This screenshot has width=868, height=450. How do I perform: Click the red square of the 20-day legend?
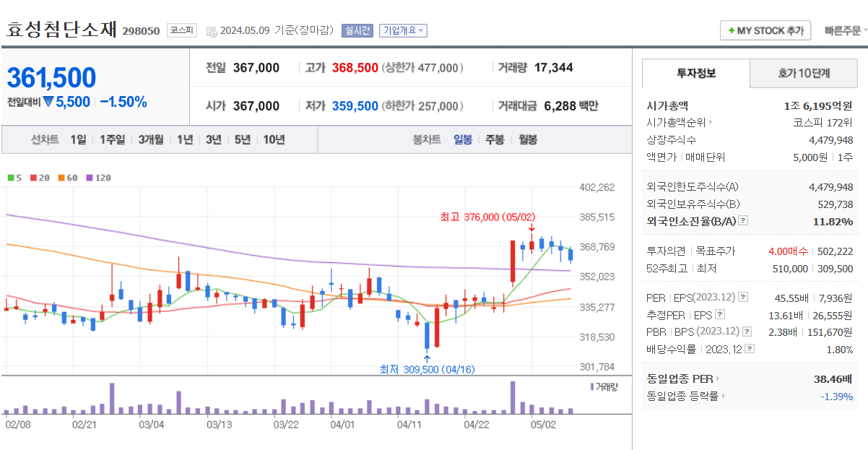[x=33, y=178]
